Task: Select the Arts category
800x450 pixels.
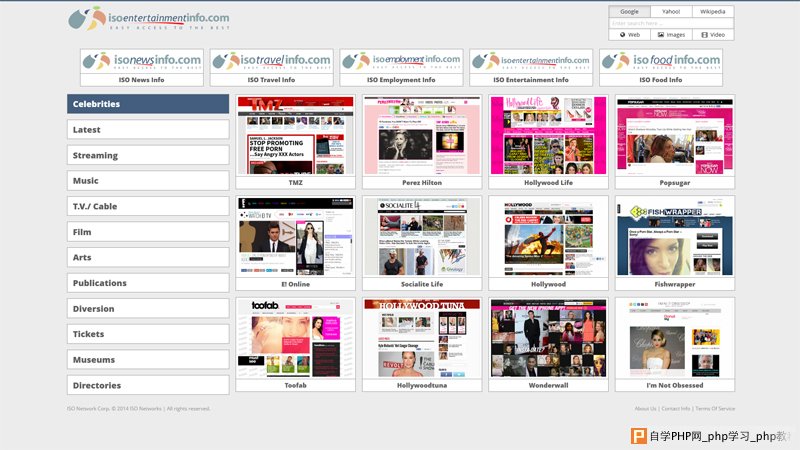Action: pos(148,257)
